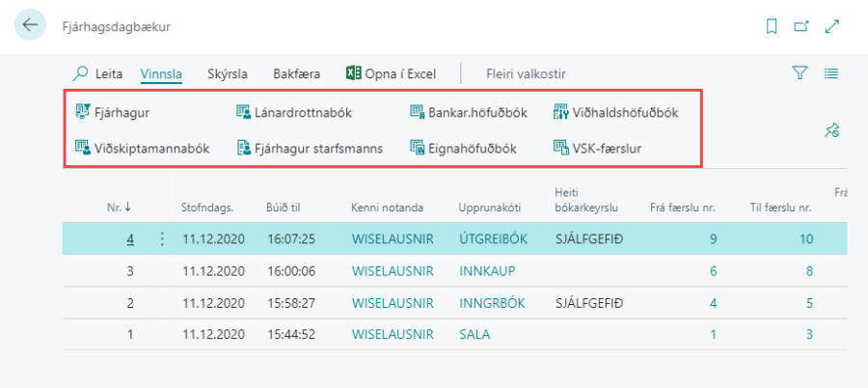Sort by the Nr. column header
Image resolution: width=868 pixels, height=388 pixels.
tap(119, 207)
